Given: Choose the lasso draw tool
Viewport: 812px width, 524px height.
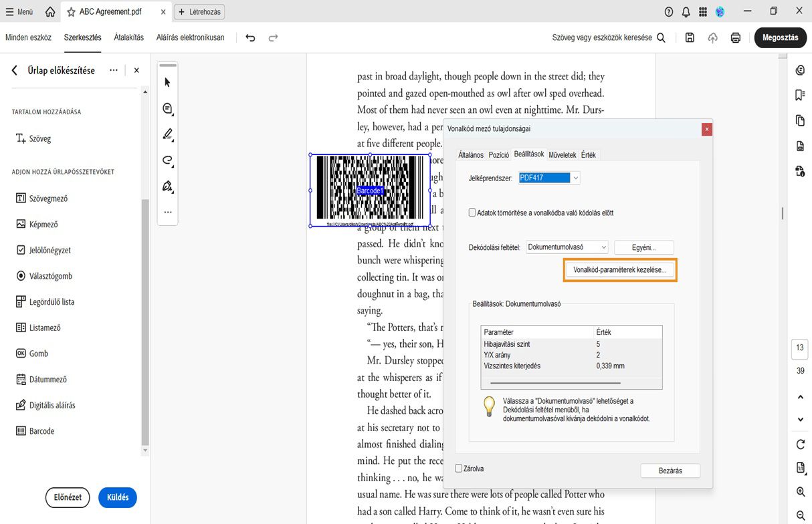Looking at the screenshot, I should pyautogui.click(x=168, y=160).
